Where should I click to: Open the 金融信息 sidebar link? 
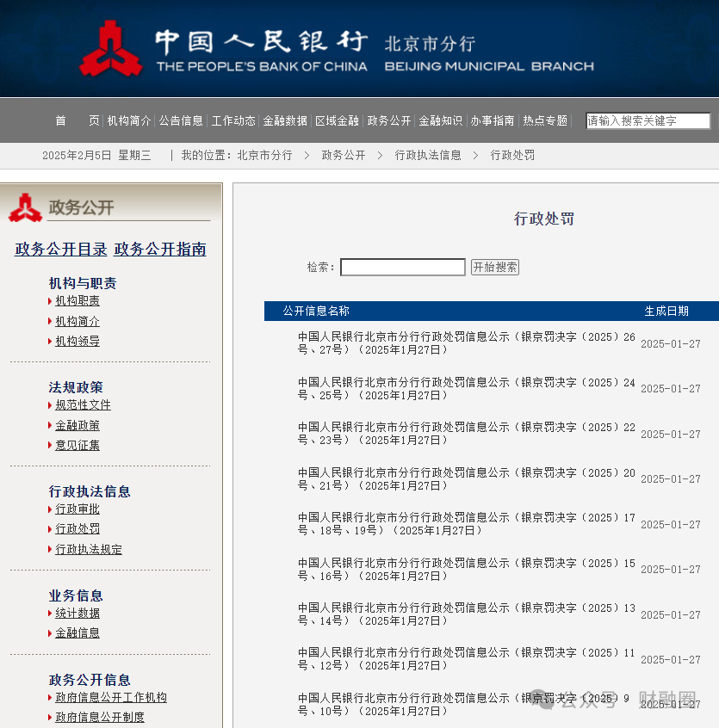point(77,632)
